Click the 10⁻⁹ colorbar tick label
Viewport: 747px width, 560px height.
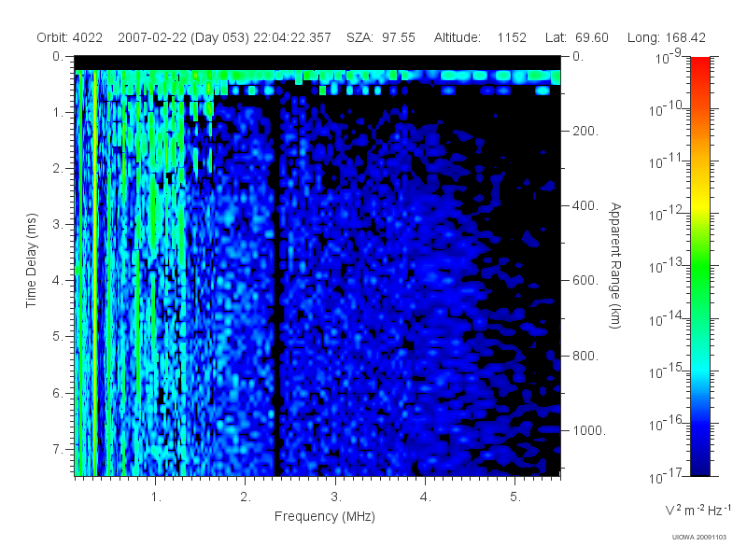pyautogui.click(x=669, y=58)
